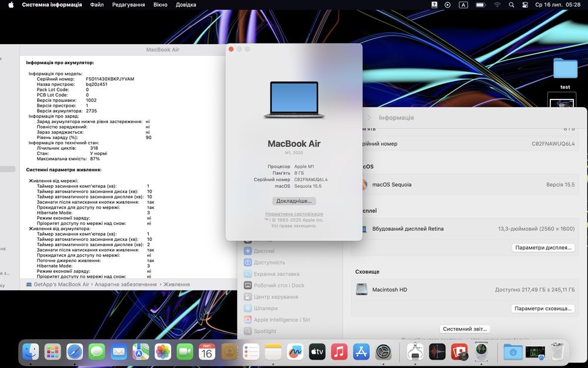Launch Safari from the Dock
Viewport: 588px width, 368px height.
pos(75,352)
